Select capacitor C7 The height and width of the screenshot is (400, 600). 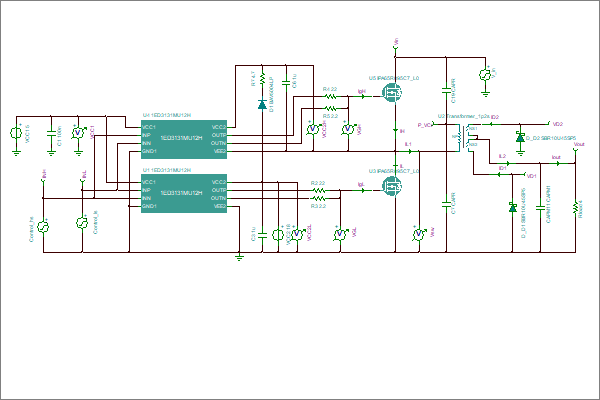[446, 203]
